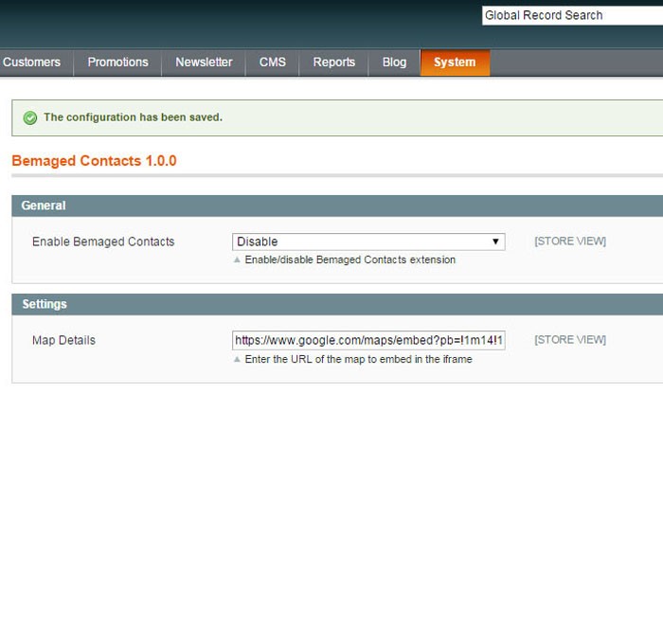
Task: Open the Newsletter menu
Action: point(204,63)
